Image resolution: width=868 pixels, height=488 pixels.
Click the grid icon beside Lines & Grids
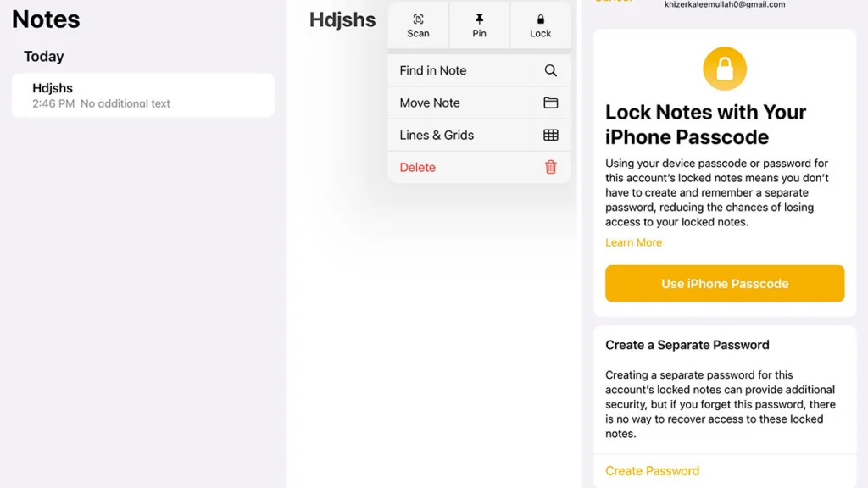click(x=550, y=135)
